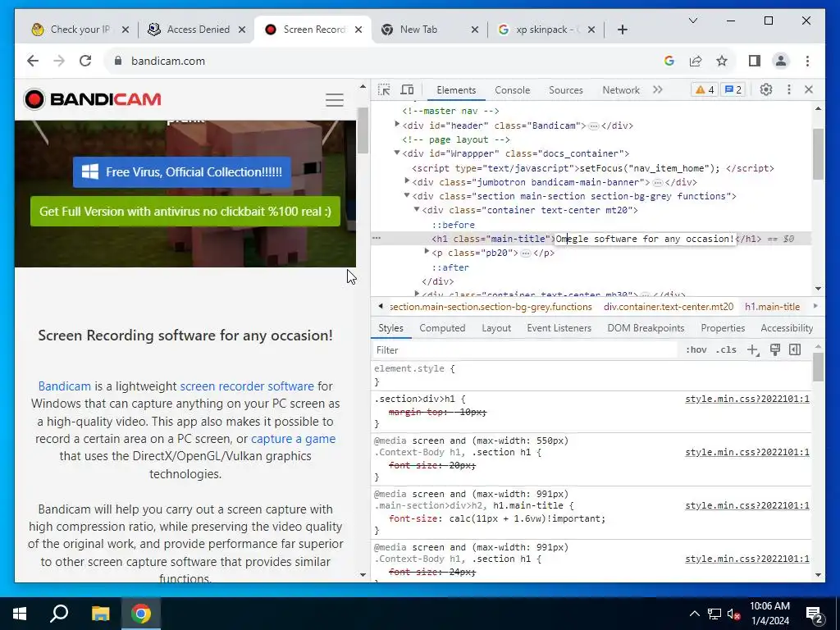840x630 pixels.
Task: Open the Accessibility tab
Action: 787,328
